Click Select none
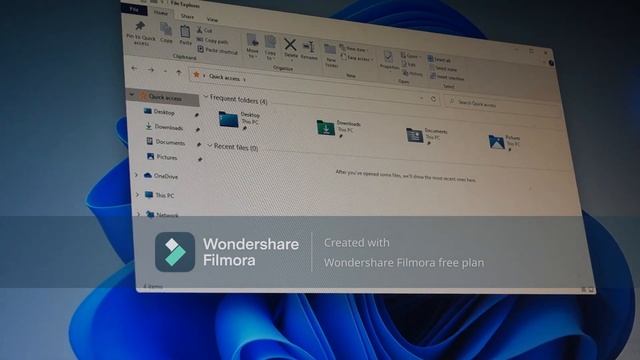The image size is (640, 360). point(443,69)
